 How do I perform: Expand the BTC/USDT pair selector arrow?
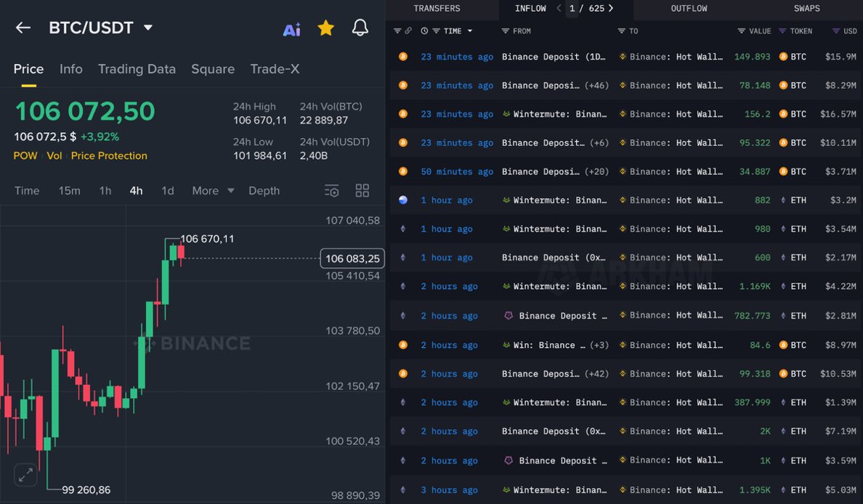(x=148, y=28)
